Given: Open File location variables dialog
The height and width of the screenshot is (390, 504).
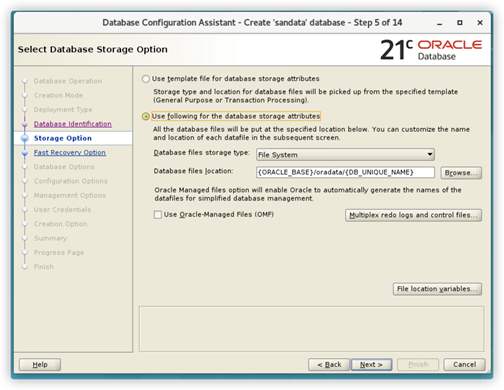Looking at the screenshot, I should coord(437,289).
